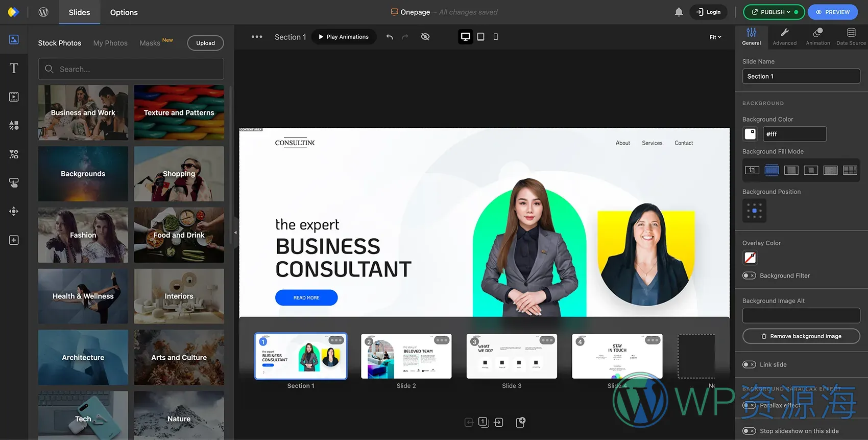Enable the Background Filter toggle
868x440 pixels.
[x=749, y=275]
